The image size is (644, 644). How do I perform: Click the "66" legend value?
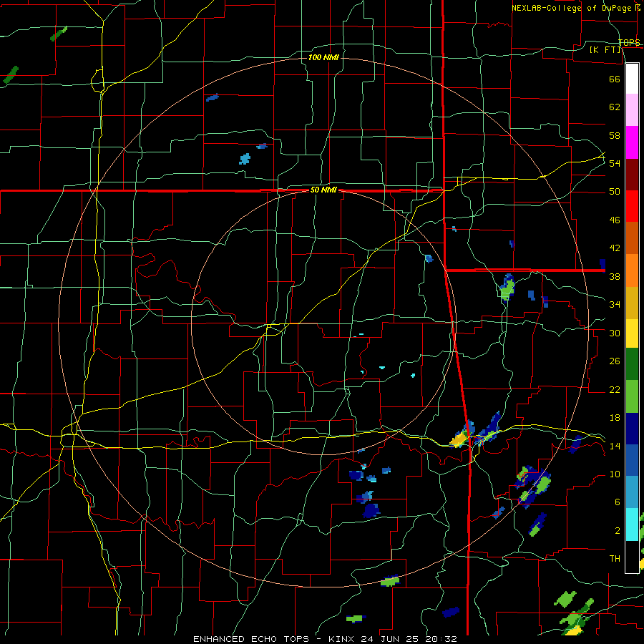615,79
